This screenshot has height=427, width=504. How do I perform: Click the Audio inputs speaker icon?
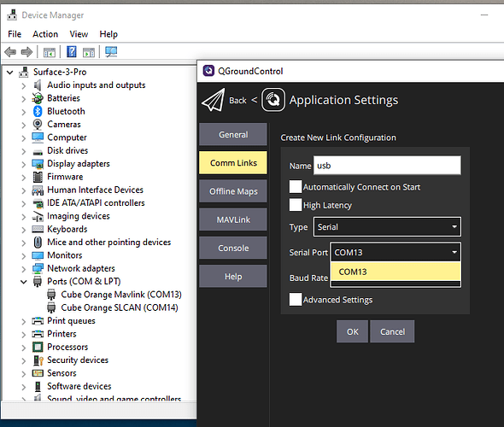click(x=38, y=85)
